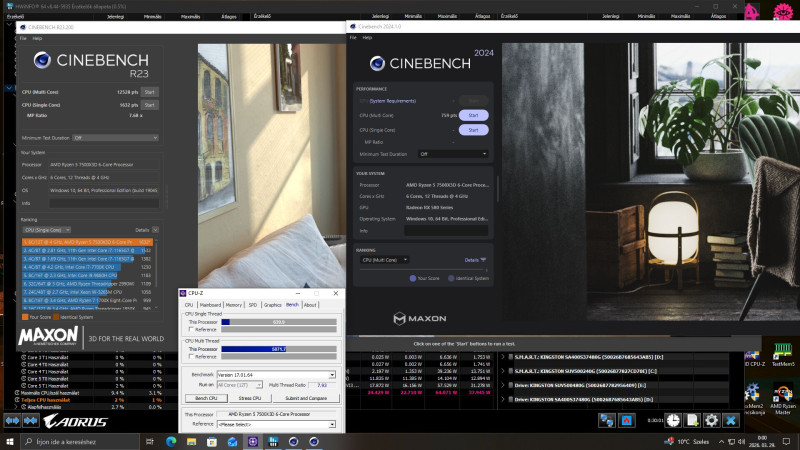Switch to CPU-Z purple taskbar icon
Screen dimensions: 800x450
253,441
